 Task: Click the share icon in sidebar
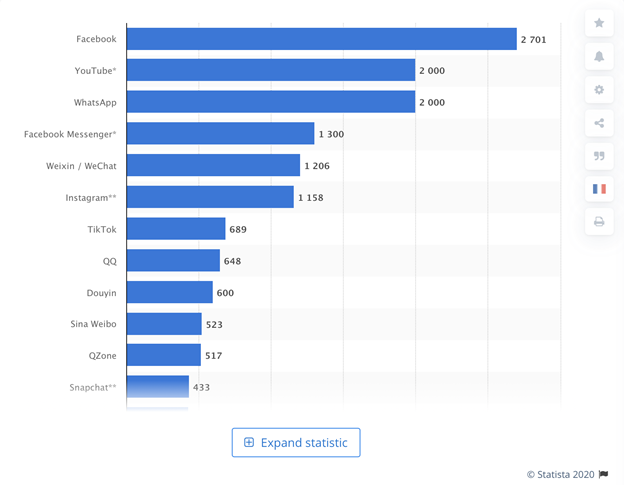click(x=599, y=123)
